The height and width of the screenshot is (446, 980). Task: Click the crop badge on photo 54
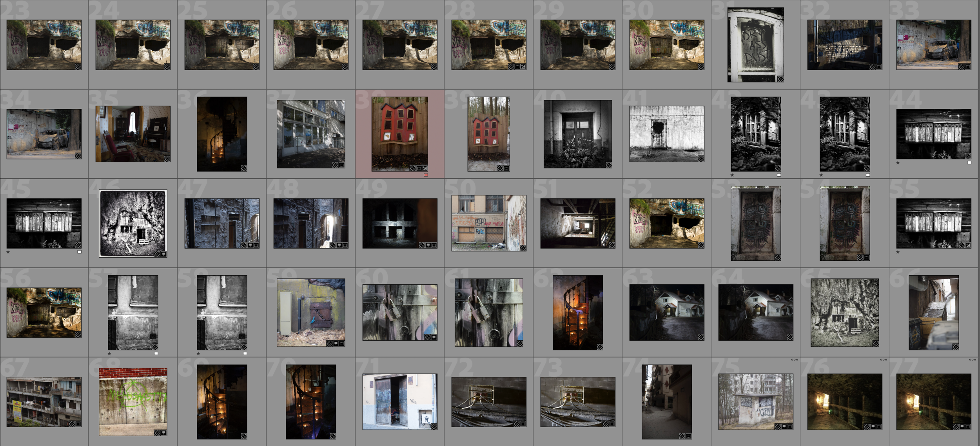point(866,258)
